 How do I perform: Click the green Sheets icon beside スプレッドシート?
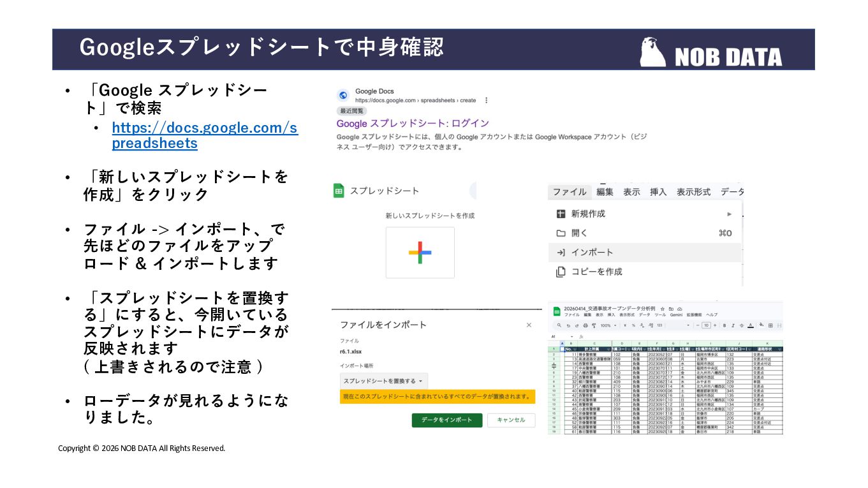(x=339, y=191)
